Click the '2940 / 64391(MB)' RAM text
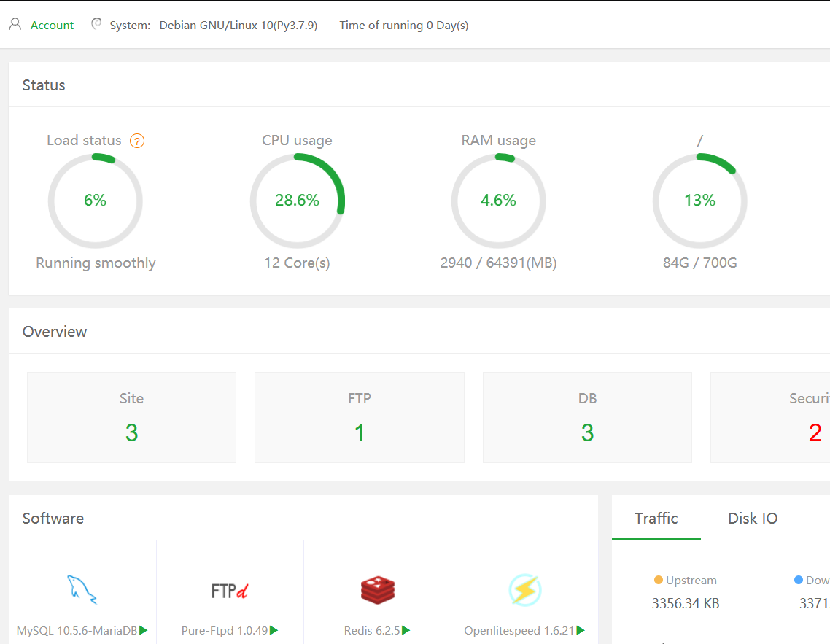 point(499,263)
